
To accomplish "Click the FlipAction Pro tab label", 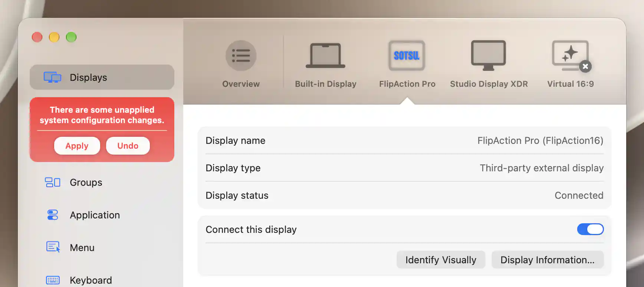I will click(x=407, y=84).
